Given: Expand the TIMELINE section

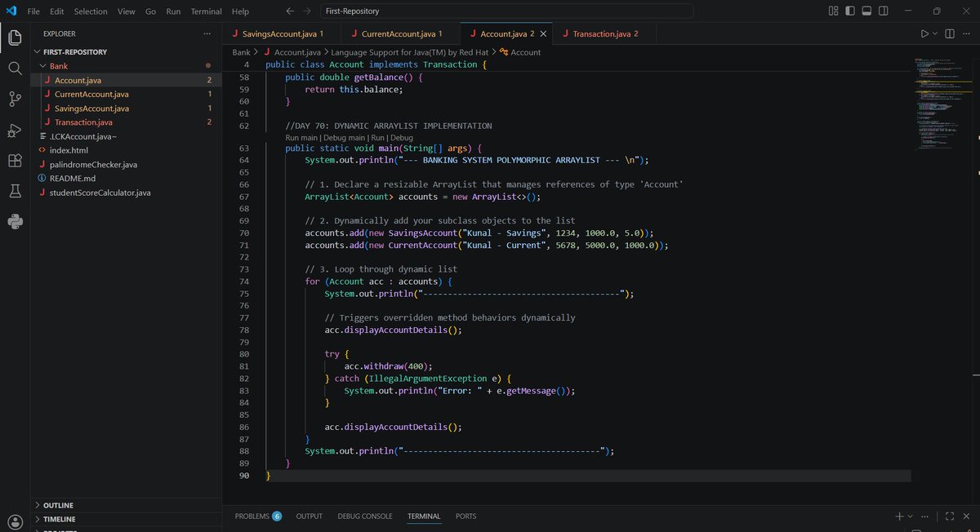Looking at the screenshot, I should coord(59,520).
